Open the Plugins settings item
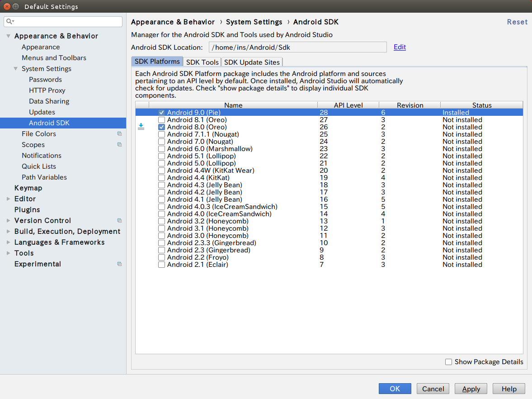Image resolution: width=532 pixels, height=399 pixels. pos(27,210)
